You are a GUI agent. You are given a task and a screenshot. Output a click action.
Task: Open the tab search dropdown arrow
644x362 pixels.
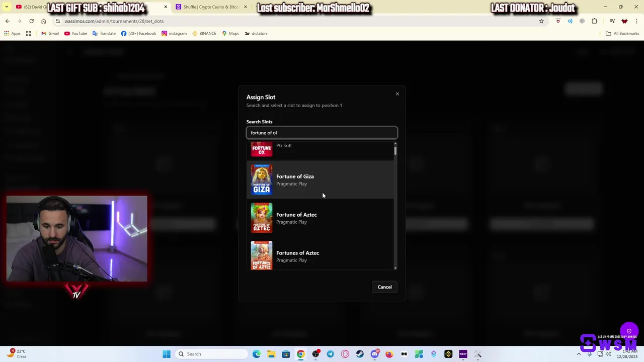point(7,7)
